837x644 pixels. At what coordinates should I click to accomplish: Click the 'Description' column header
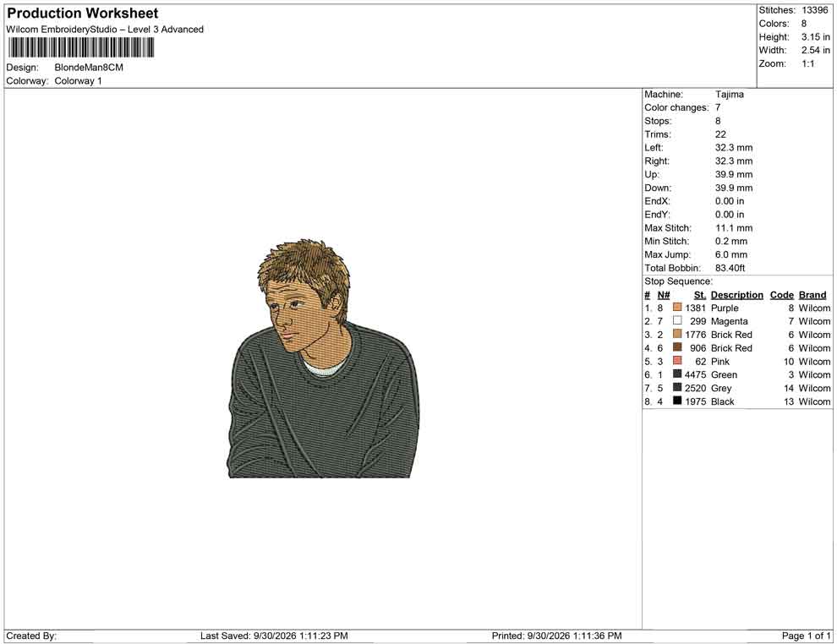click(737, 295)
